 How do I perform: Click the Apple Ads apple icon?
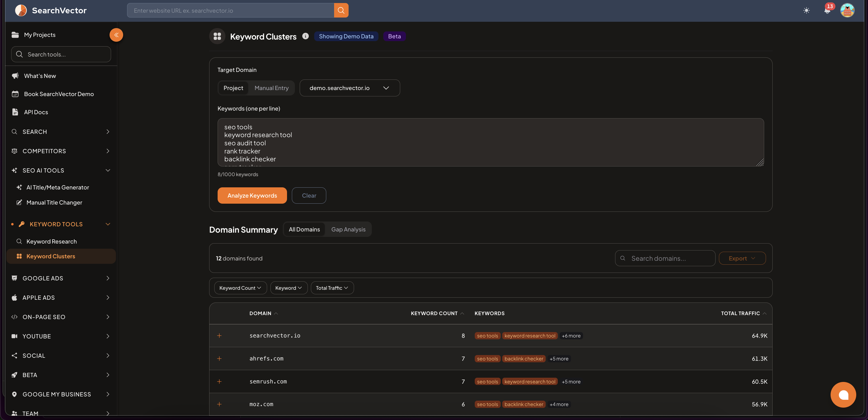[x=14, y=298]
